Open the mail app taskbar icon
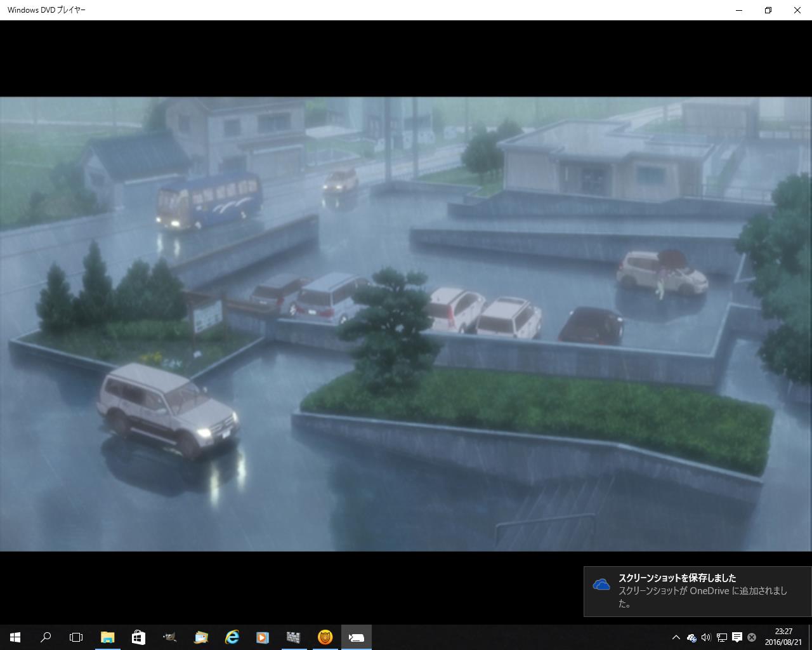 pyautogui.click(x=200, y=637)
